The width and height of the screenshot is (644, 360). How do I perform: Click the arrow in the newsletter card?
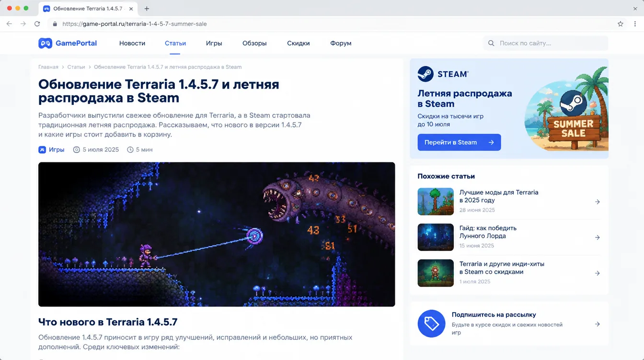click(598, 324)
